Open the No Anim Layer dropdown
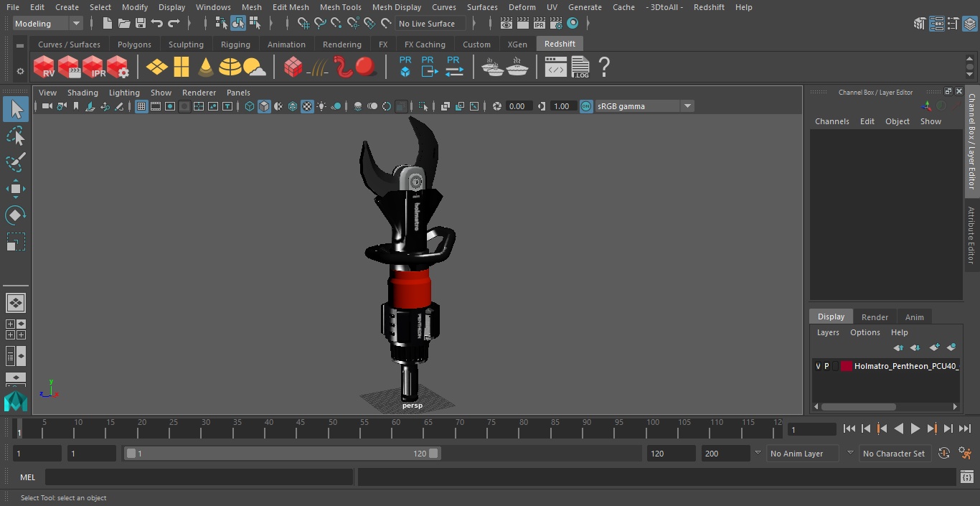980x506 pixels. pyautogui.click(x=804, y=454)
